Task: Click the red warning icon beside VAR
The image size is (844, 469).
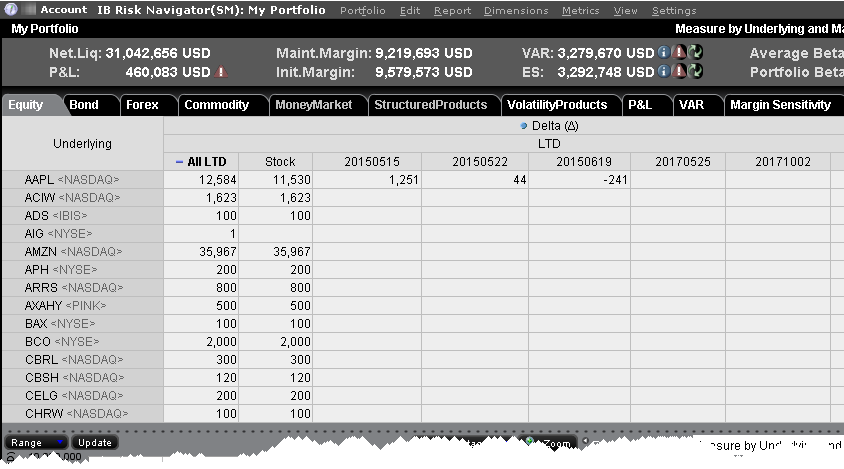Action: pos(679,52)
